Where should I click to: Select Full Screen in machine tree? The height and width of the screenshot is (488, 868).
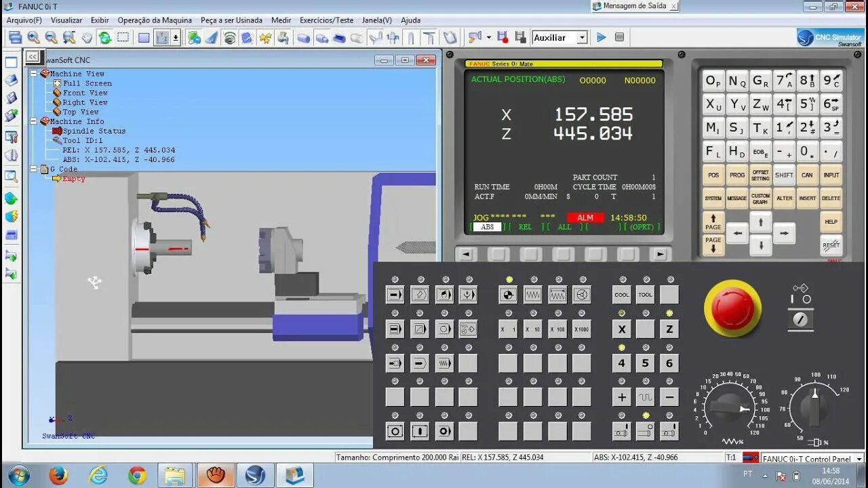87,83
